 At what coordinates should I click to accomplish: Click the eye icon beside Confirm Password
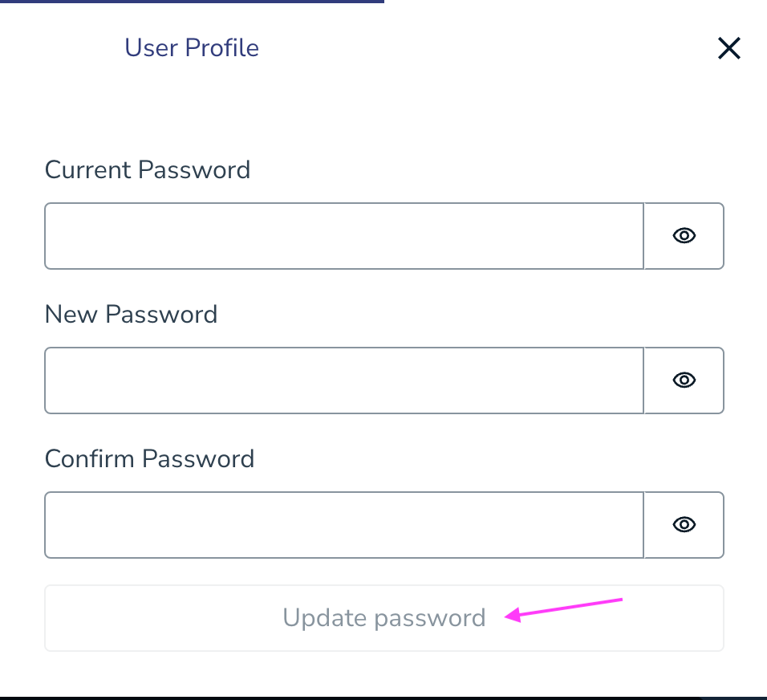coord(684,524)
